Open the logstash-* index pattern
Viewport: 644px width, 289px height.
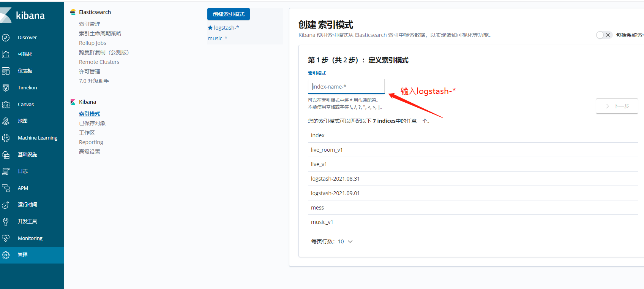tap(226, 28)
